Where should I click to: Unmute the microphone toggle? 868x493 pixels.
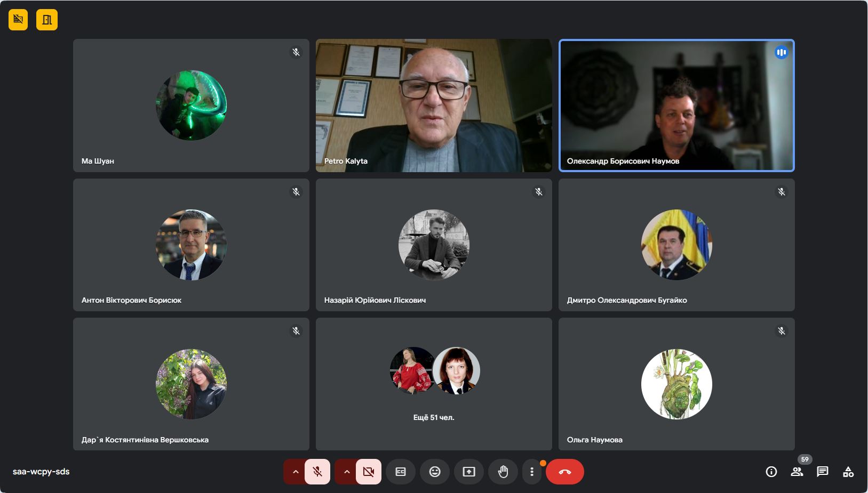coord(317,472)
